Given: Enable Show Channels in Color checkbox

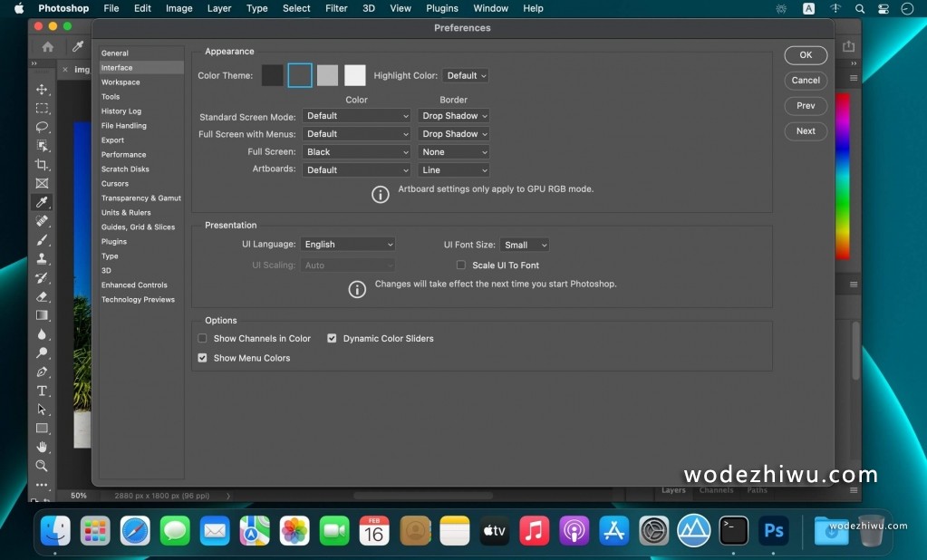Looking at the screenshot, I should (203, 339).
